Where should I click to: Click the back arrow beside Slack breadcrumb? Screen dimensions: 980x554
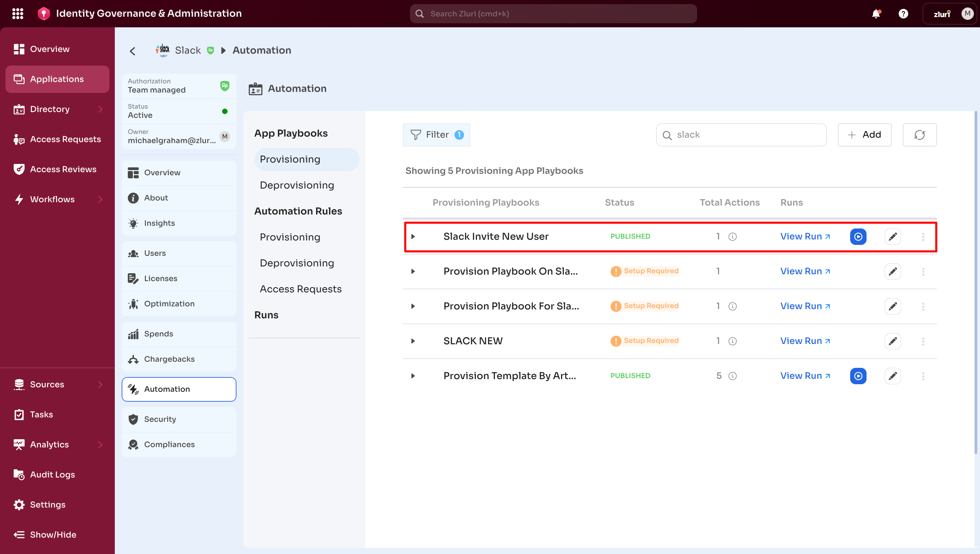[x=133, y=51]
